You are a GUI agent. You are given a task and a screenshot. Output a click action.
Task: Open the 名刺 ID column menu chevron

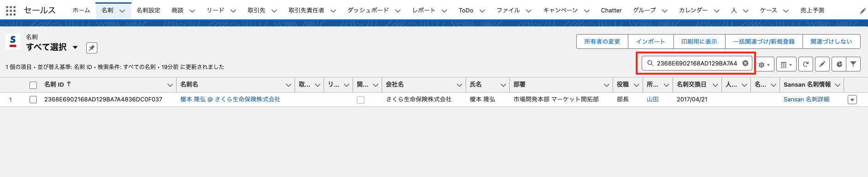170,85
